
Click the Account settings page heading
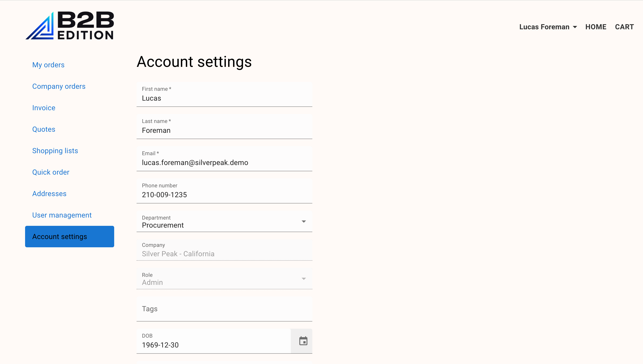click(194, 62)
